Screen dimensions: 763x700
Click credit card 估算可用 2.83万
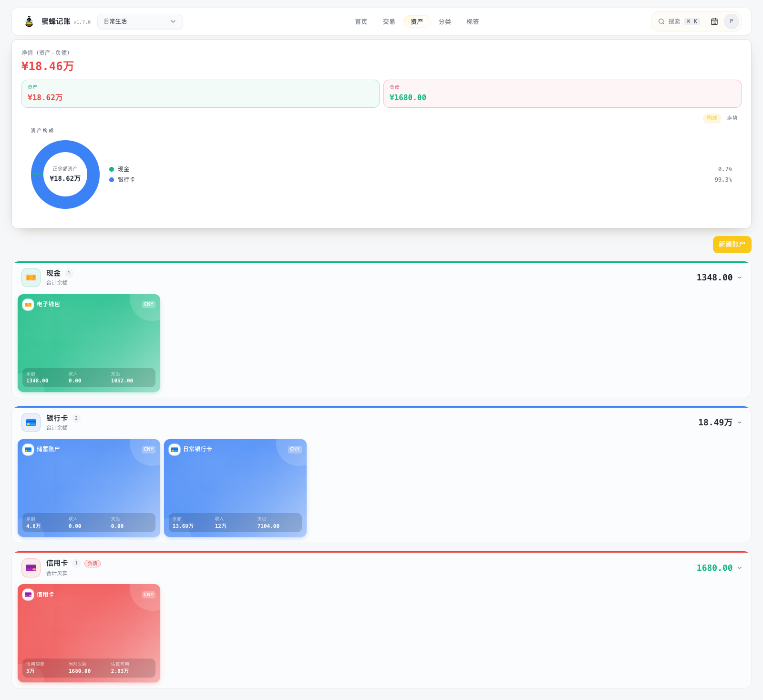120,671
